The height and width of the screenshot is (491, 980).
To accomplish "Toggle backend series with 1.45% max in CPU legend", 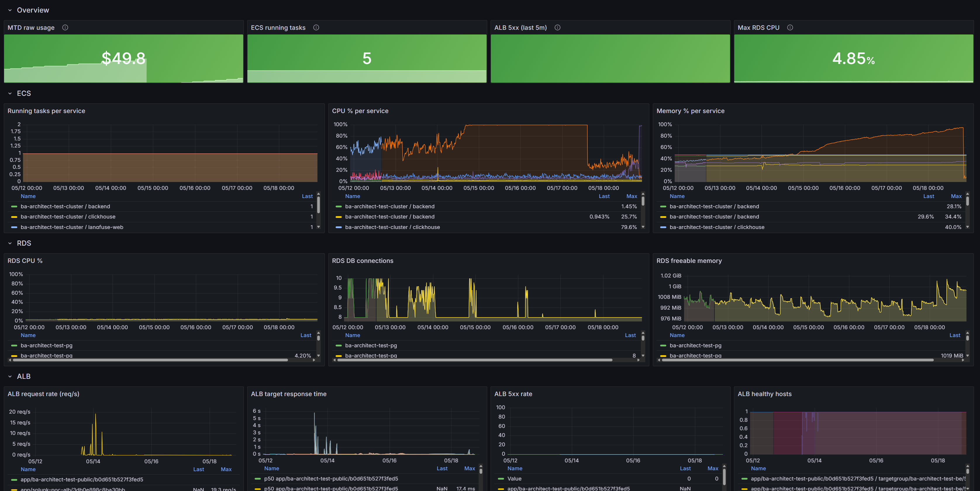I will pyautogui.click(x=389, y=206).
